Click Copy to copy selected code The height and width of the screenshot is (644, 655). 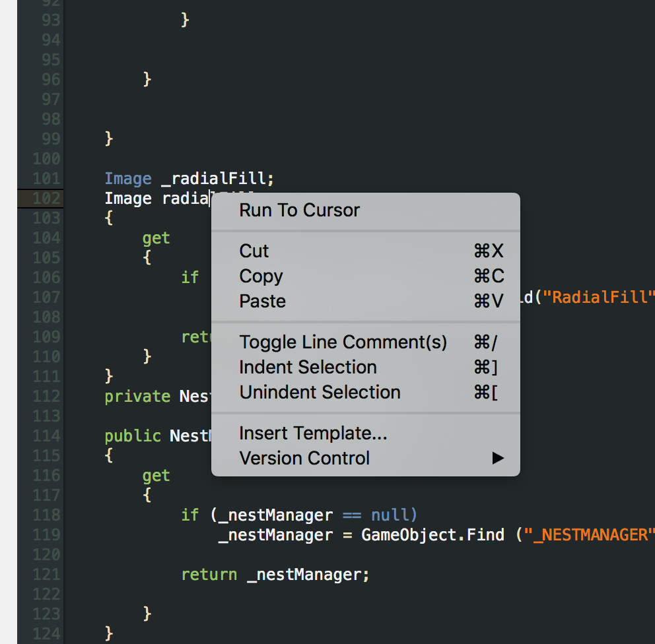pyautogui.click(x=260, y=276)
